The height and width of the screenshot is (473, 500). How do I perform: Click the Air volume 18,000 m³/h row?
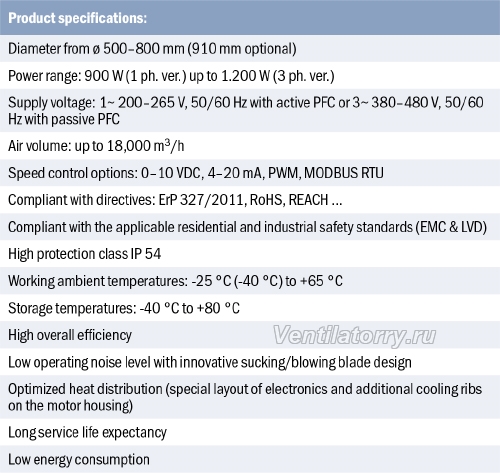pyautogui.click(x=250, y=146)
